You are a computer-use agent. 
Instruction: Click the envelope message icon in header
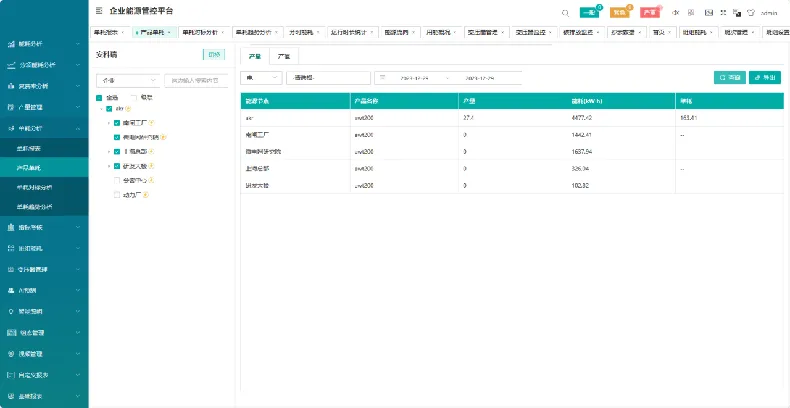[x=709, y=13]
